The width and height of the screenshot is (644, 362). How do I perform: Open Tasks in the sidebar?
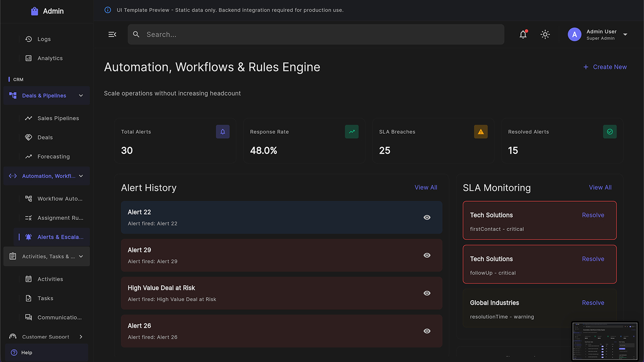(52, 298)
